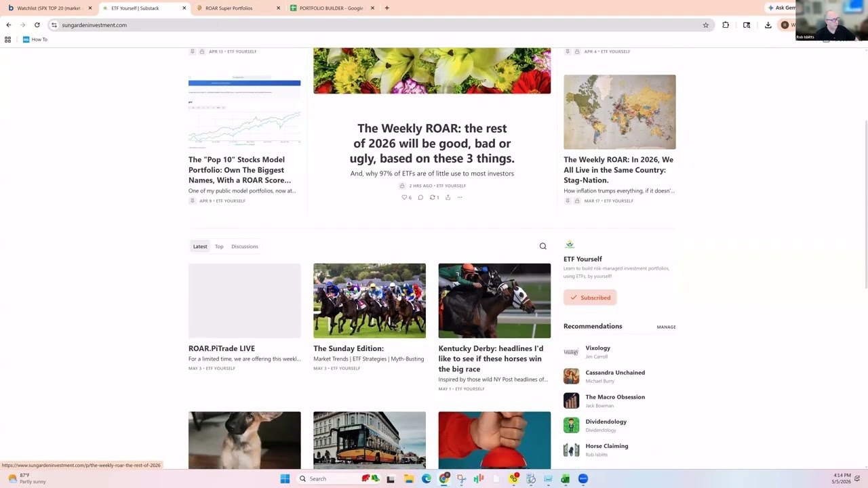Open Chrome downloads icon
This screenshot has width=868, height=488.
pos(768,25)
